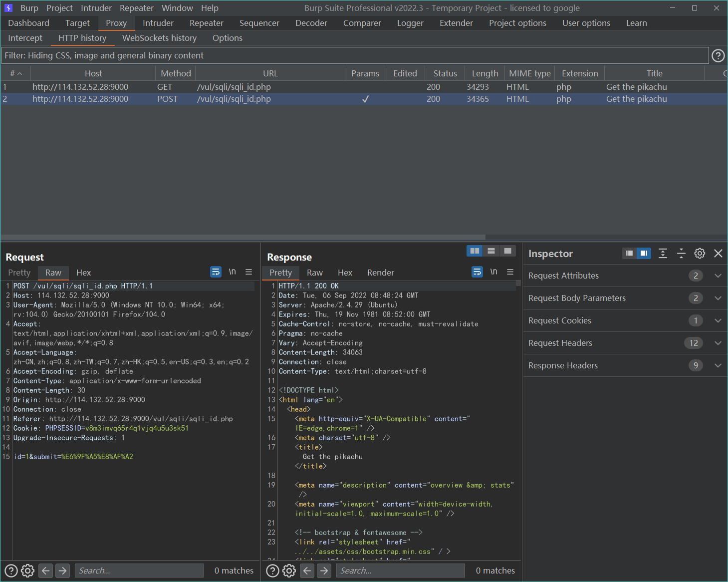Open WebSockets history sub-tab
This screenshot has height=582, width=728.
point(159,38)
